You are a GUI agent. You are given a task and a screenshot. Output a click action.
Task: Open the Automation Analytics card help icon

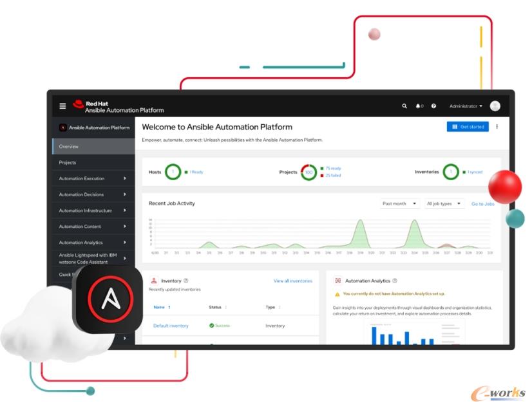pyautogui.click(x=395, y=281)
